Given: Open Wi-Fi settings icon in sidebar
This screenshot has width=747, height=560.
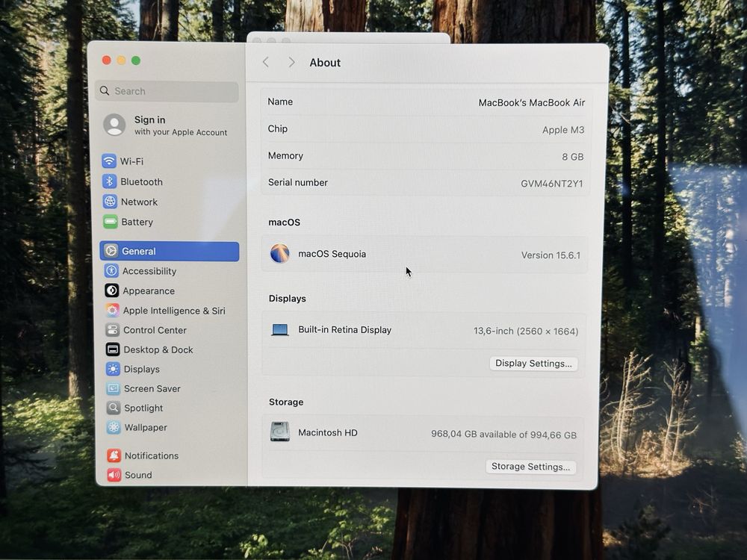Looking at the screenshot, I should pos(109,161).
